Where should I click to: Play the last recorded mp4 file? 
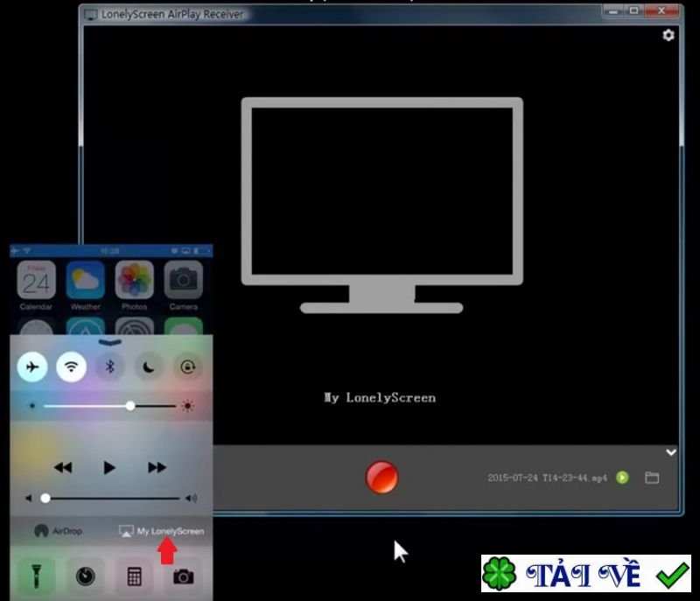coord(622,478)
